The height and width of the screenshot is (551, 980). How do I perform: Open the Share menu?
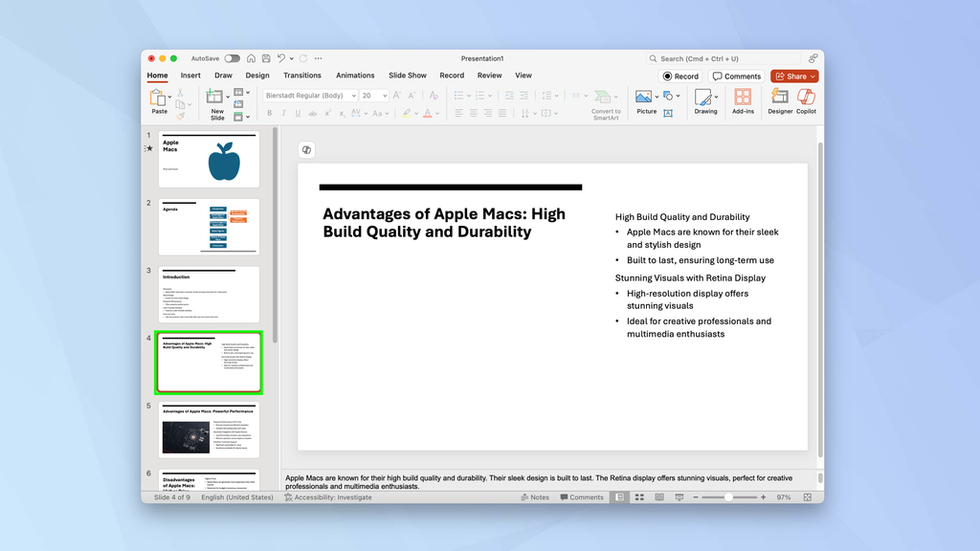point(793,76)
